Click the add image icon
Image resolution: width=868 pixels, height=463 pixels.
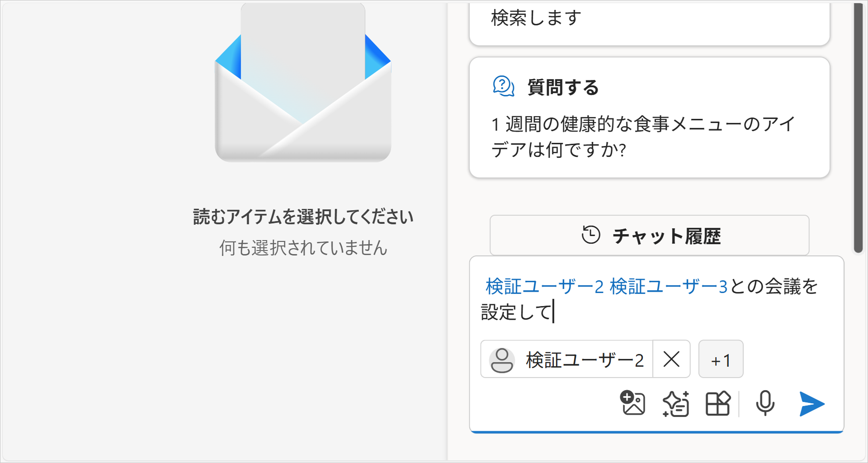pos(632,403)
